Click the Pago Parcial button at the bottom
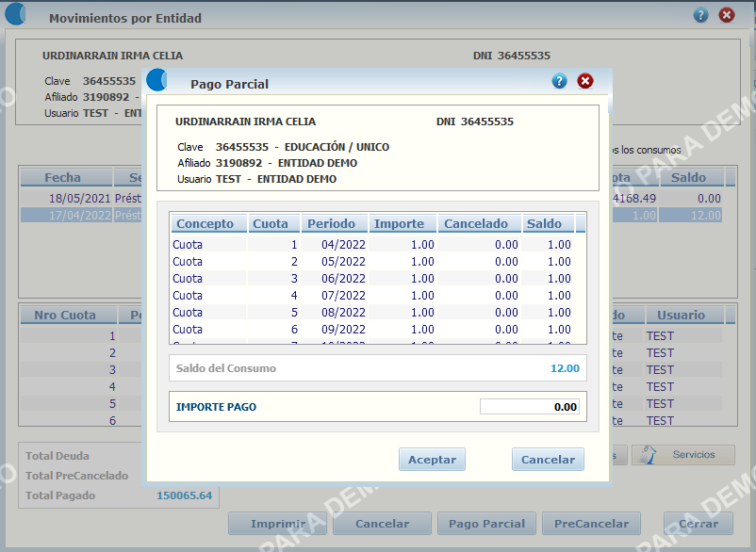 tap(486, 524)
